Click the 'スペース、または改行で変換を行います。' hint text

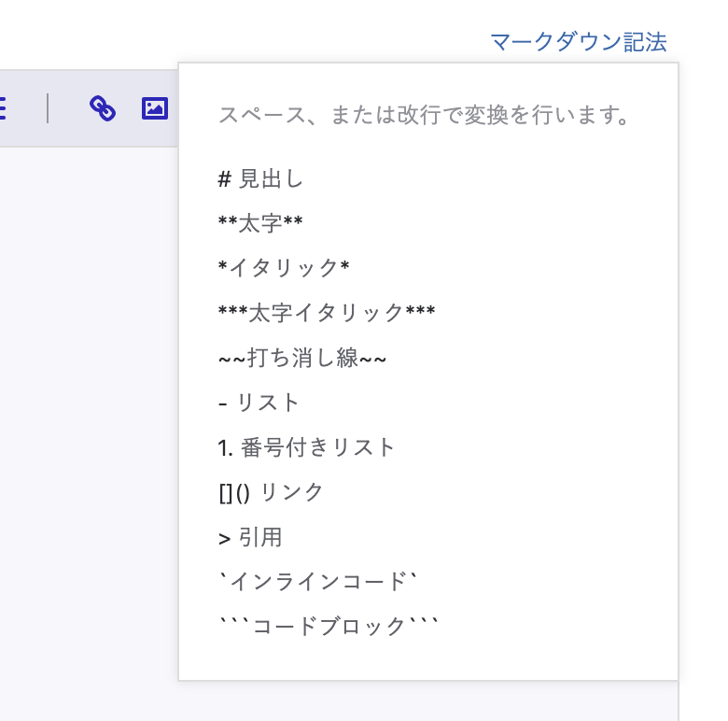coord(425,116)
